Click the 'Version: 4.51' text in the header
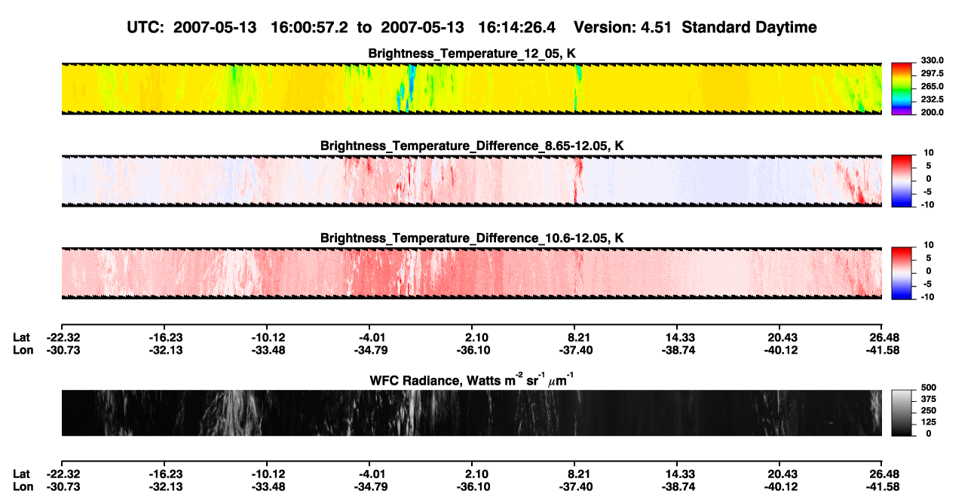Image resolution: width=980 pixels, height=503 pixels. pos(625,27)
